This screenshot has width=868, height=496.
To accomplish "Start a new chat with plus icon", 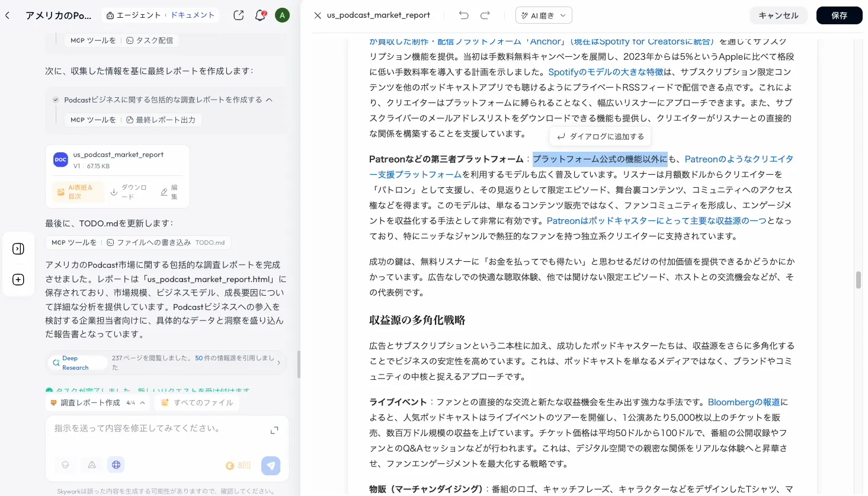I will pyautogui.click(x=18, y=280).
